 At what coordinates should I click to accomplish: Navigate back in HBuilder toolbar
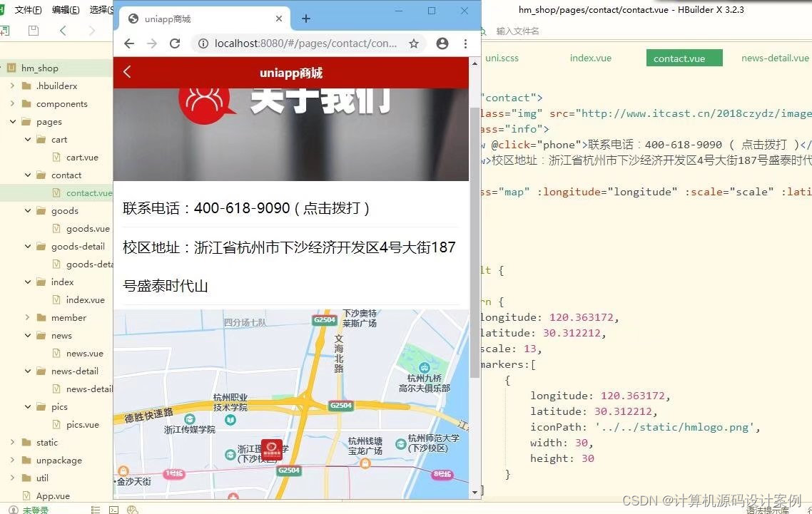click(63, 31)
